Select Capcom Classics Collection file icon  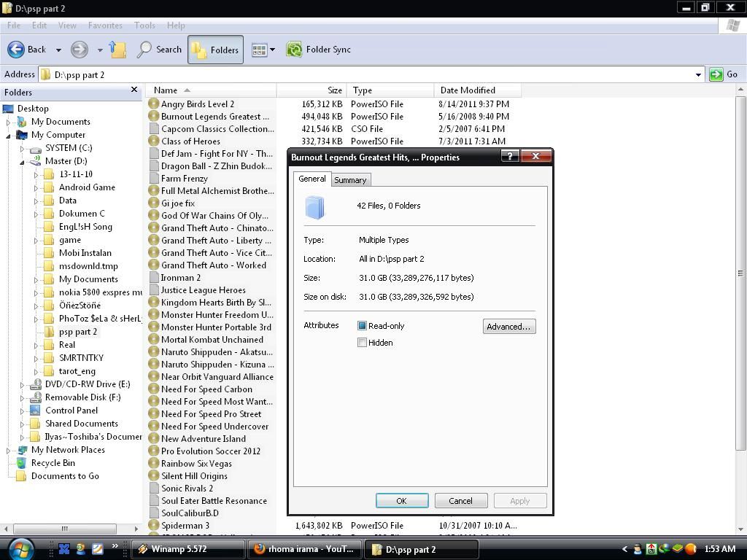154,128
